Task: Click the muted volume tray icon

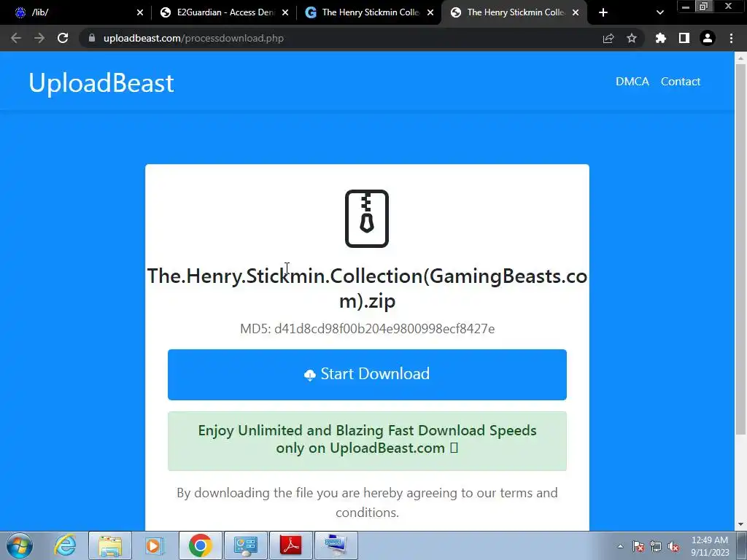Action: [x=673, y=546]
